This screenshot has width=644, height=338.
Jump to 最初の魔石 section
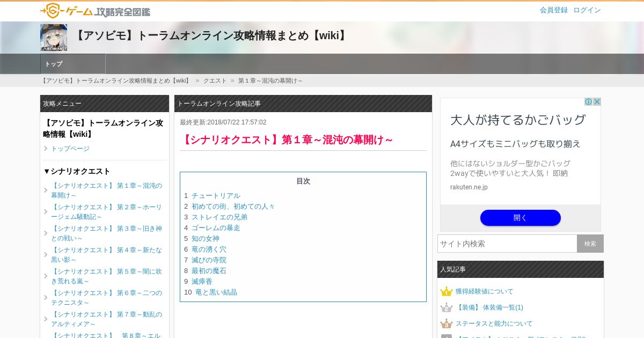click(209, 271)
